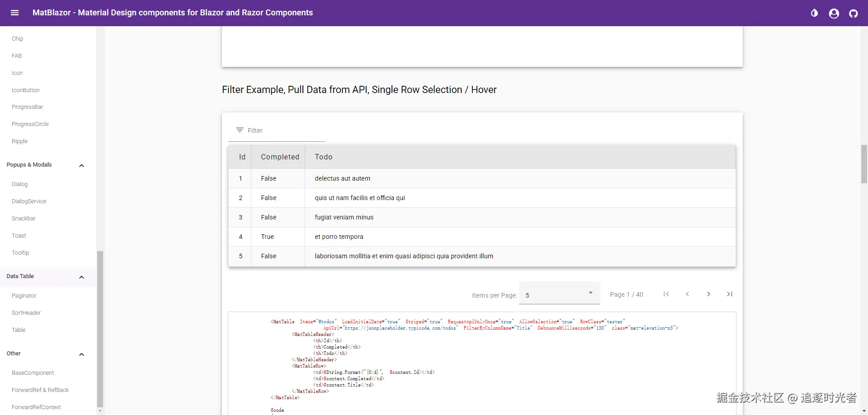Go to the first page of results
Screen dimensions: 868x415
click(x=666, y=294)
